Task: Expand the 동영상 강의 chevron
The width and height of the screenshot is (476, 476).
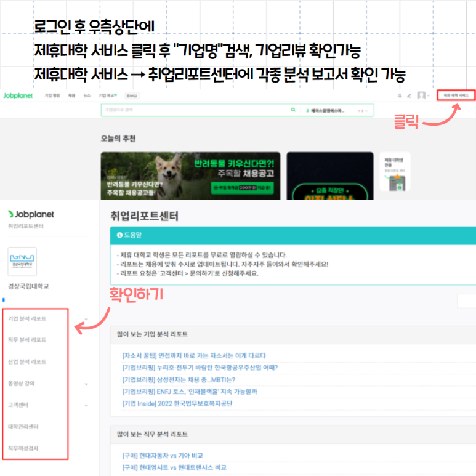Action: point(86,384)
